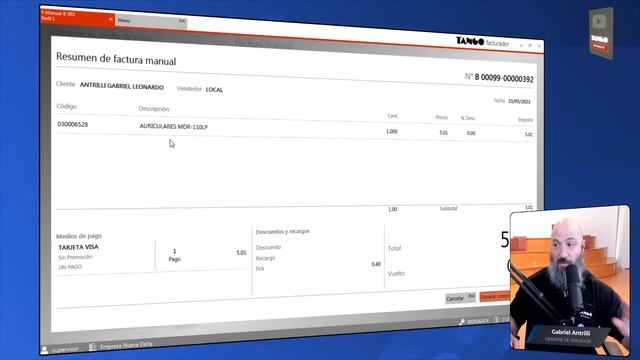
Task: Click the Resumen de factura manual title
Action: tap(116, 59)
